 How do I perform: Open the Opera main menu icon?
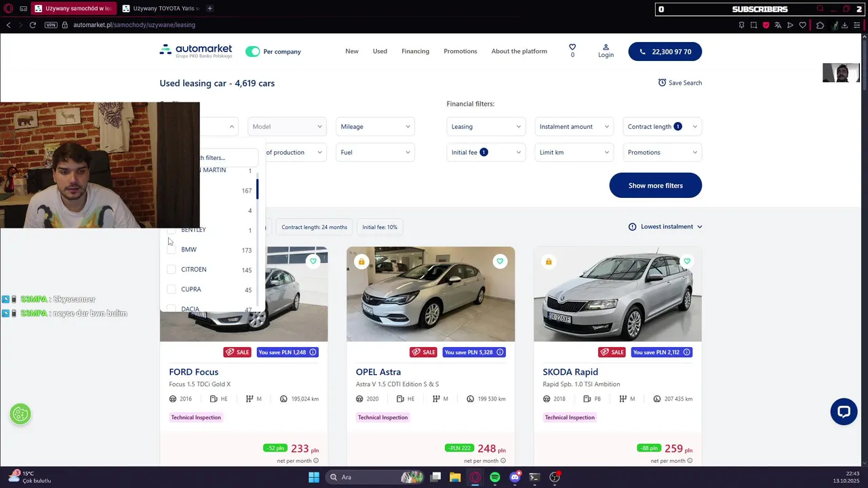click(x=9, y=9)
